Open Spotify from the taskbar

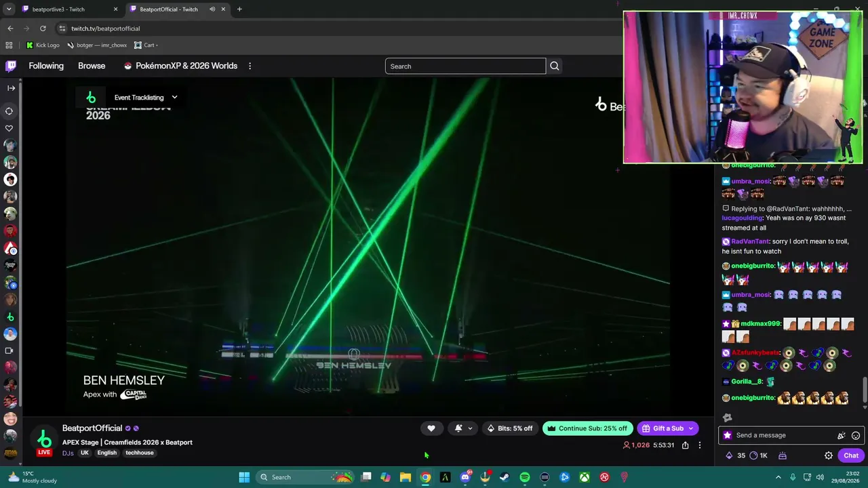coord(525,477)
